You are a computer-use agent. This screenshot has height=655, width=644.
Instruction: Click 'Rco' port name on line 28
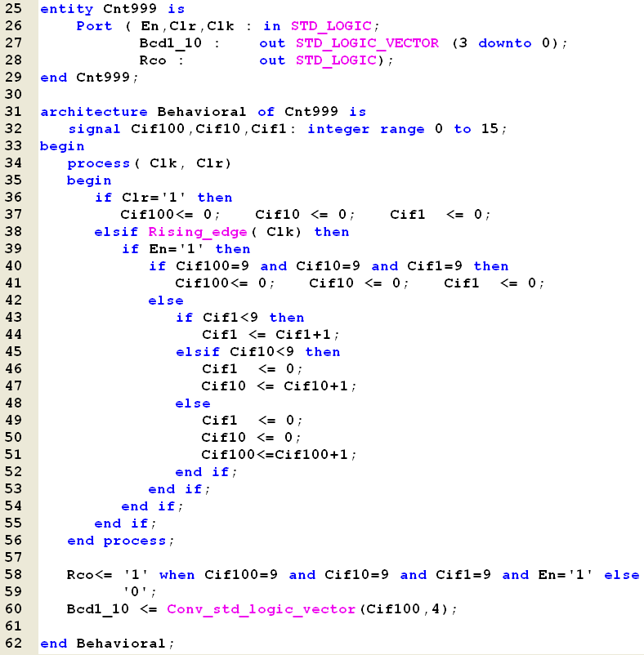(153, 60)
